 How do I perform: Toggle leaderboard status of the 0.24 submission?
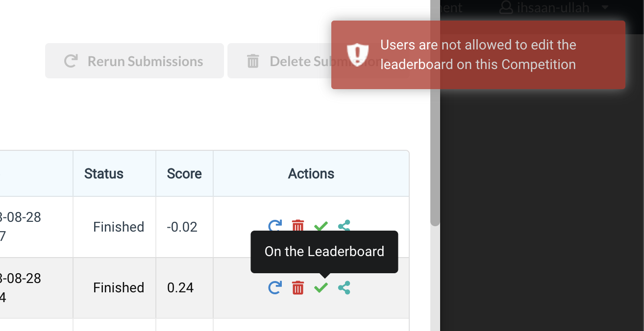coord(321,288)
